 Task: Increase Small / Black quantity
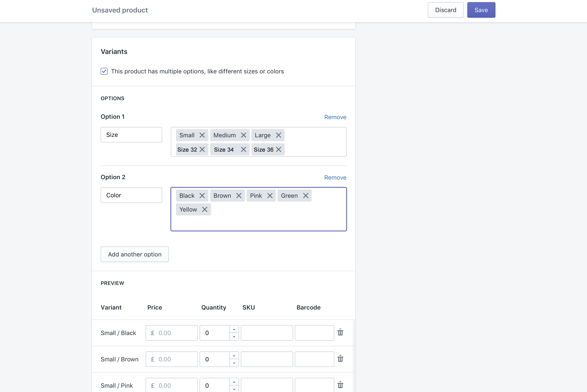[234, 329]
